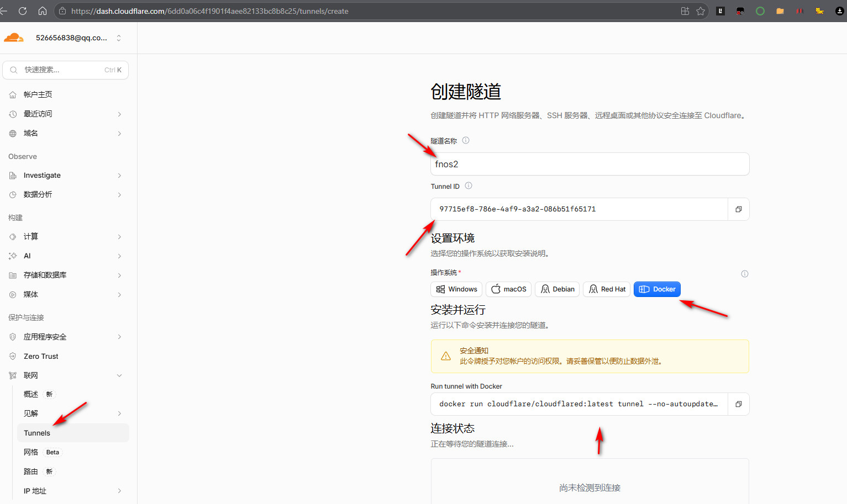
Task: Open the orange folder extension icon
Action: [780, 11]
